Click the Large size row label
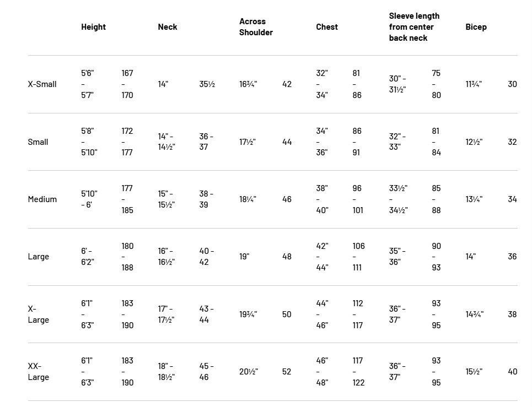The height and width of the screenshot is (407, 532). pyautogui.click(x=39, y=257)
